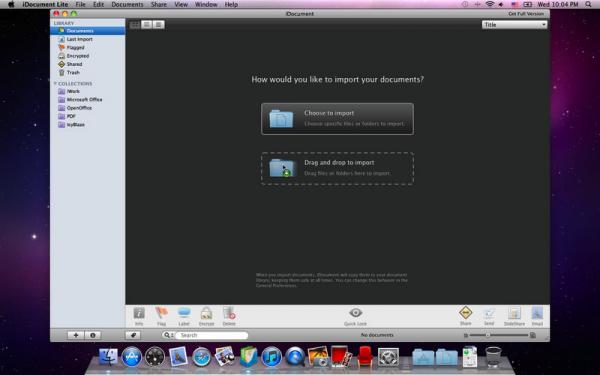Screen dimensions: 600x375
Task: Open the Title sort dropdown
Action: [x=514, y=24]
